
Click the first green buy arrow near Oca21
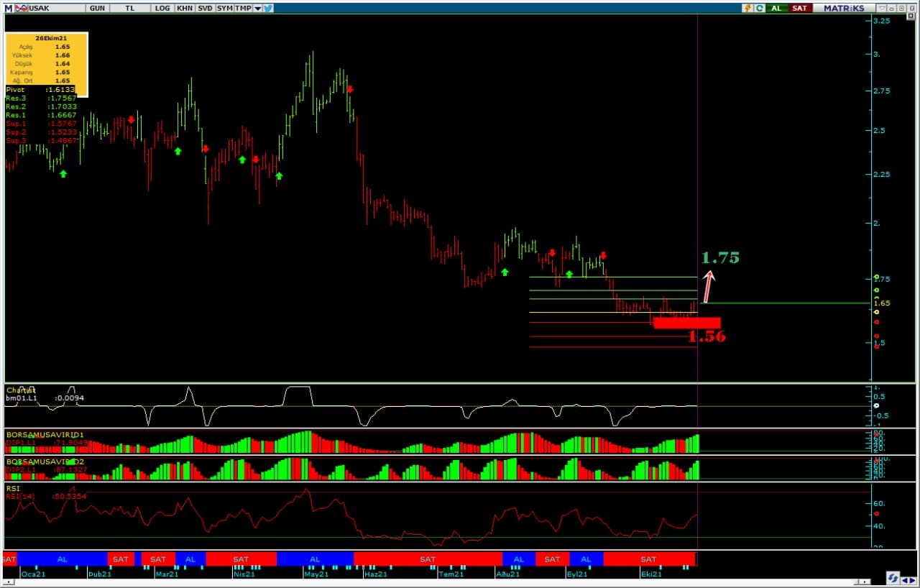(63, 173)
